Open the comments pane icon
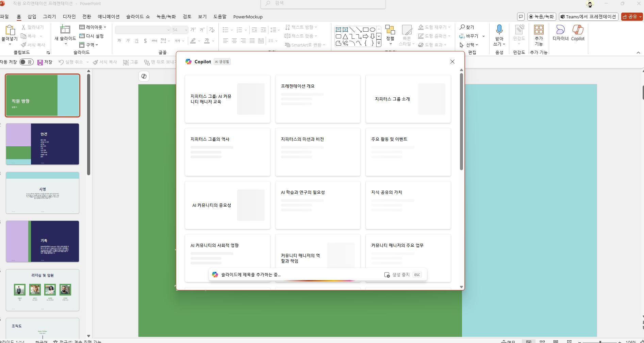 click(x=521, y=17)
